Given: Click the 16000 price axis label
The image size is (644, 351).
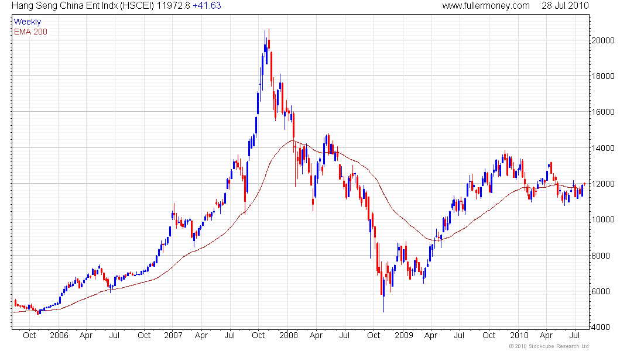Looking at the screenshot, I should [603, 112].
